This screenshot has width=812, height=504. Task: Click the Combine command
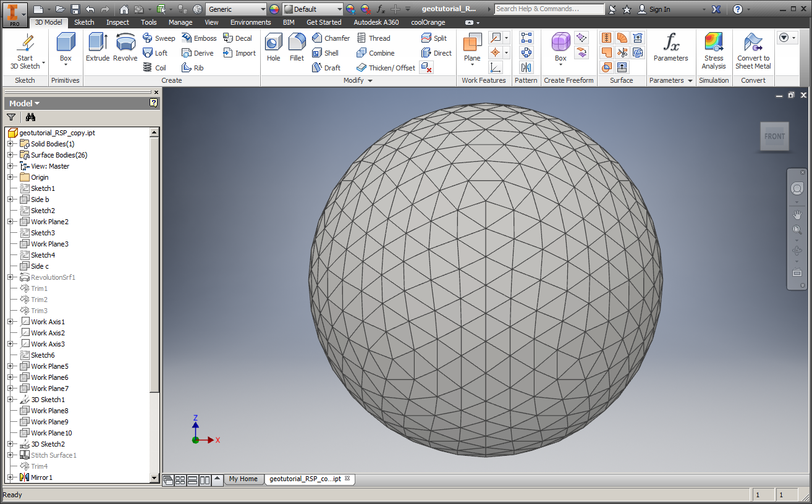pyautogui.click(x=375, y=53)
